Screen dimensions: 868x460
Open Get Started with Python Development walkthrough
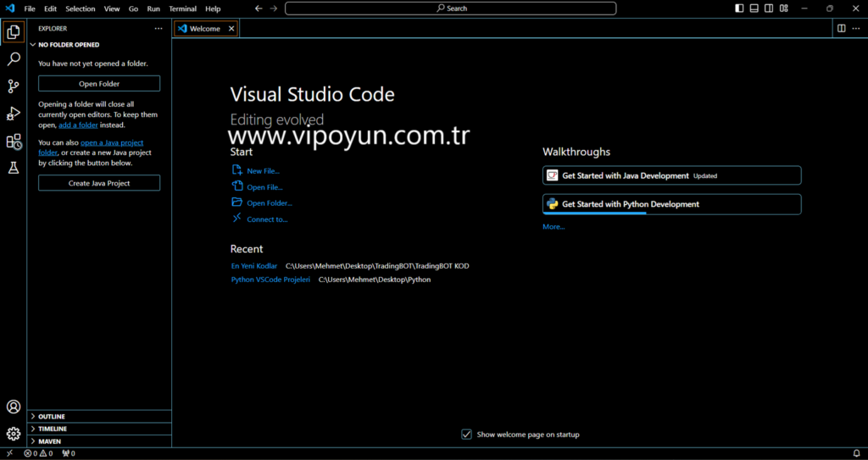point(671,203)
